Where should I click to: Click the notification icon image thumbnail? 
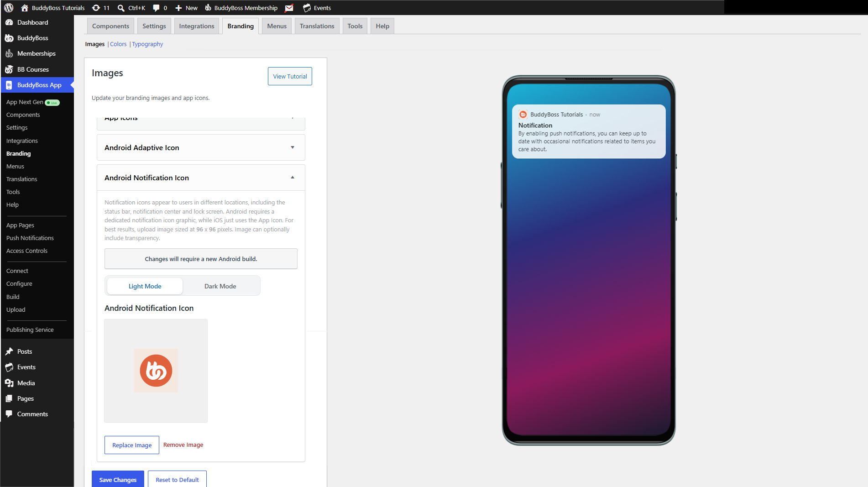point(156,371)
